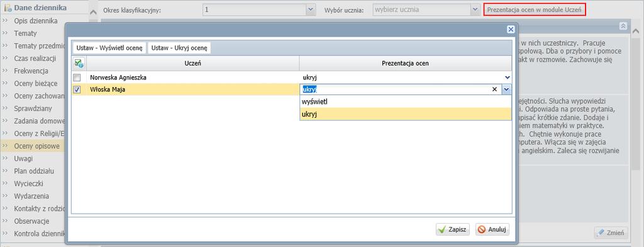Click Prezentacja ocen w module Uczeń button
Screen dimensions: 644x247
tap(535, 10)
